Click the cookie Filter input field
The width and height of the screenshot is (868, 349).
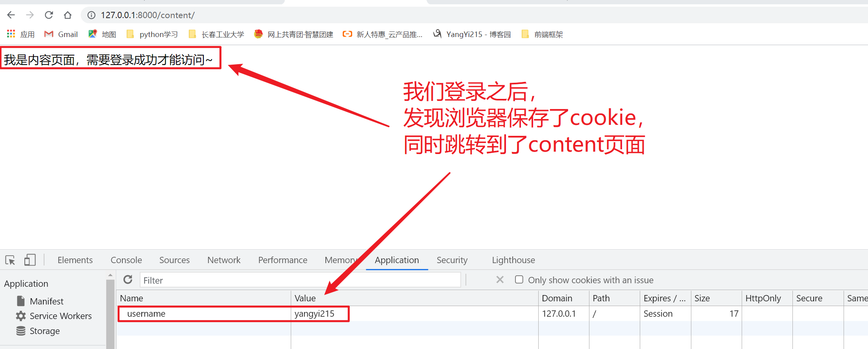click(x=300, y=280)
